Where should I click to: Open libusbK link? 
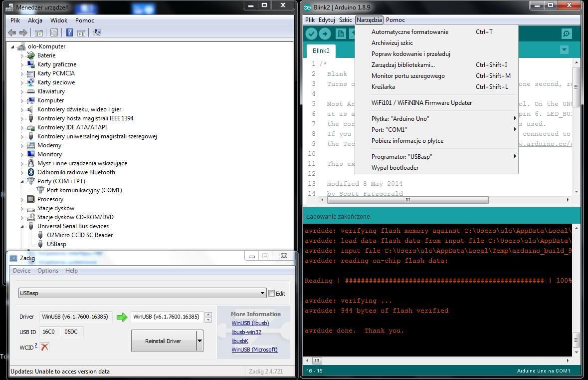[x=240, y=342]
